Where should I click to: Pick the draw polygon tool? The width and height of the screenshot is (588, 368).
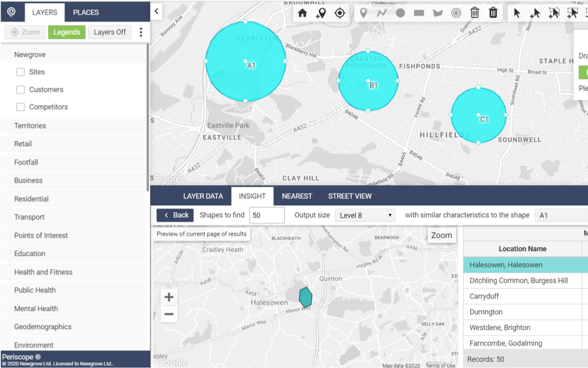[437, 13]
